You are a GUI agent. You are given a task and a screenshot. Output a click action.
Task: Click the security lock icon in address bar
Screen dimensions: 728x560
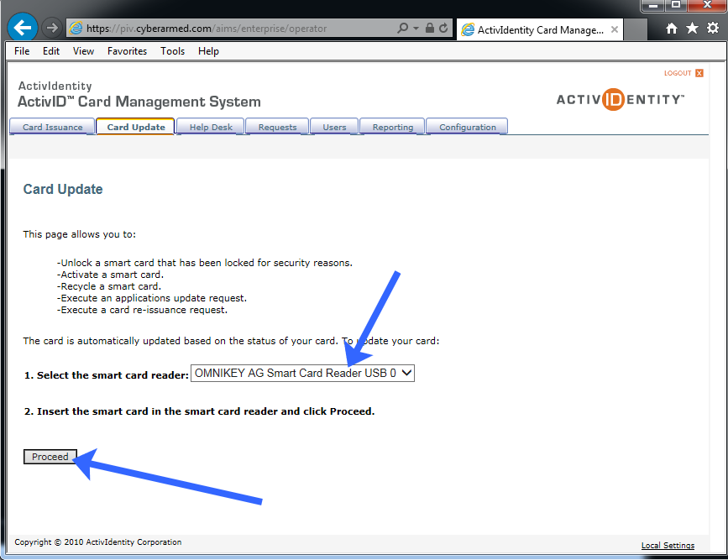[430, 28]
